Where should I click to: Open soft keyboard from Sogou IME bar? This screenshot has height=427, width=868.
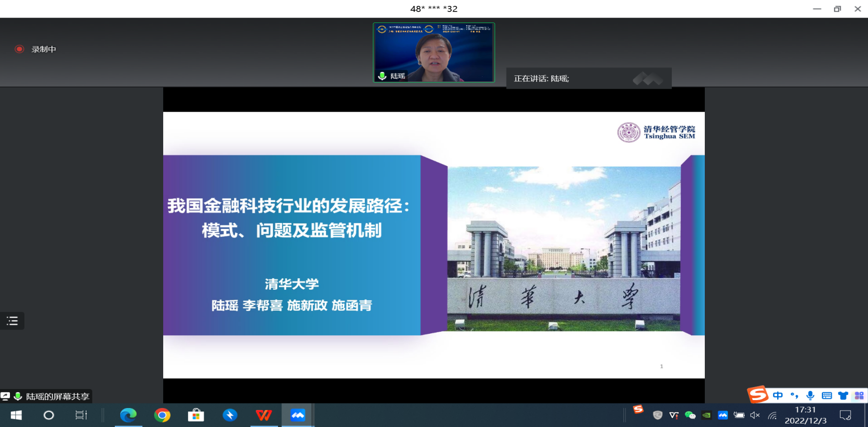(827, 396)
